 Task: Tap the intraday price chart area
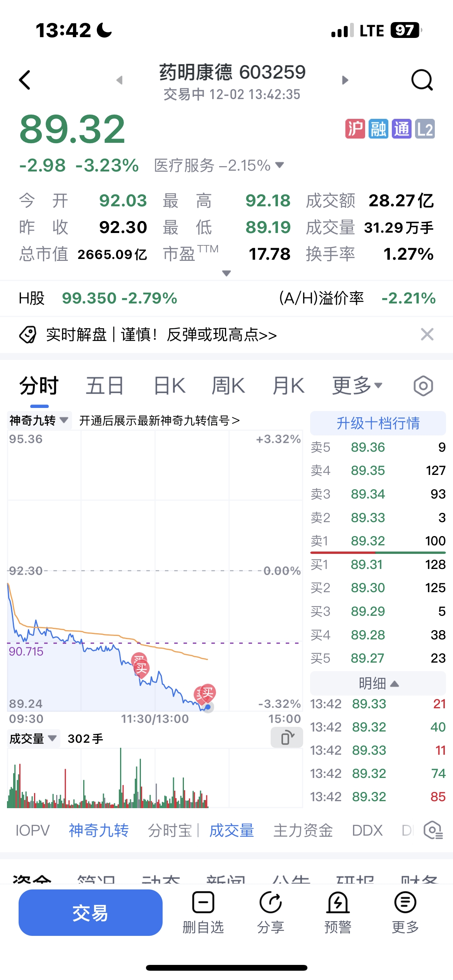coord(155,571)
